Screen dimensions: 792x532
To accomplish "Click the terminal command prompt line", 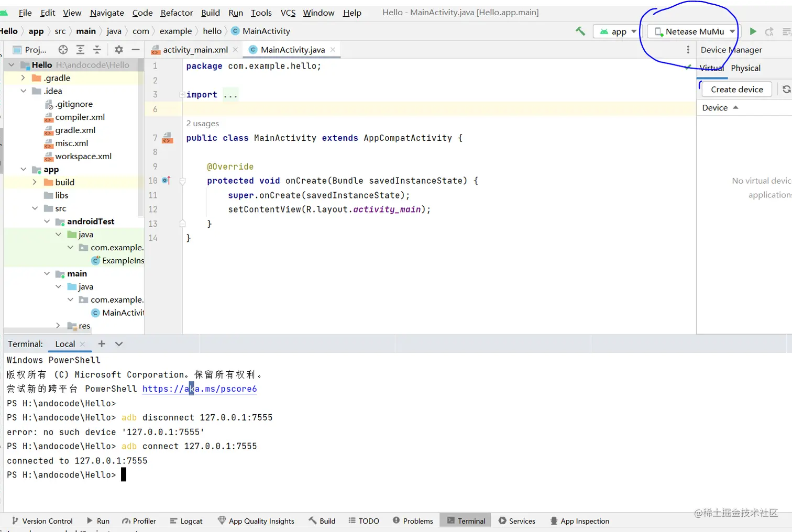I will [67, 475].
